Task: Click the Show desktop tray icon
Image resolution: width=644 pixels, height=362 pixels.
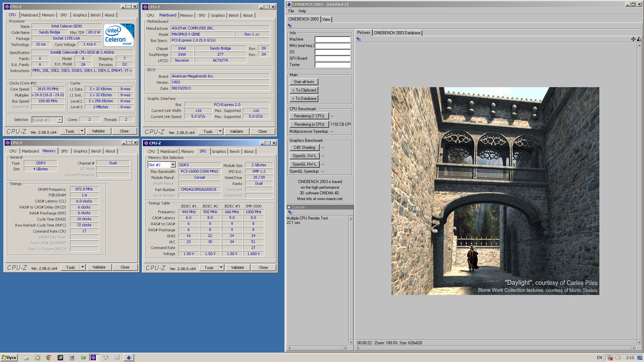Action: click(640, 358)
